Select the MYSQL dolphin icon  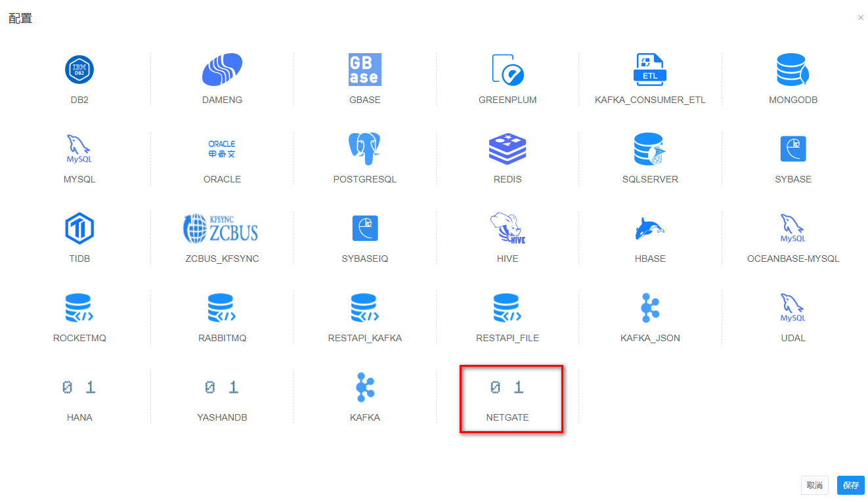[x=79, y=150]
